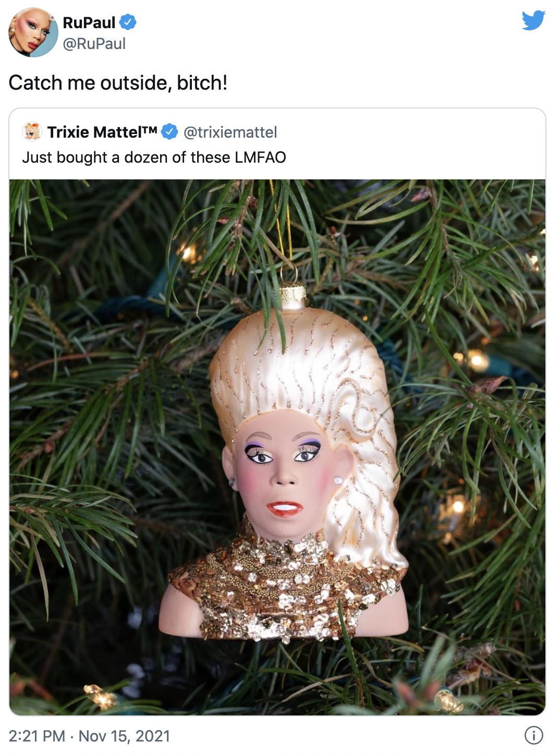Image resolution: width=560 pixels, height=754 pixels.
Task: Click the ornament's gold hanging cap
Action: (292, 296)
